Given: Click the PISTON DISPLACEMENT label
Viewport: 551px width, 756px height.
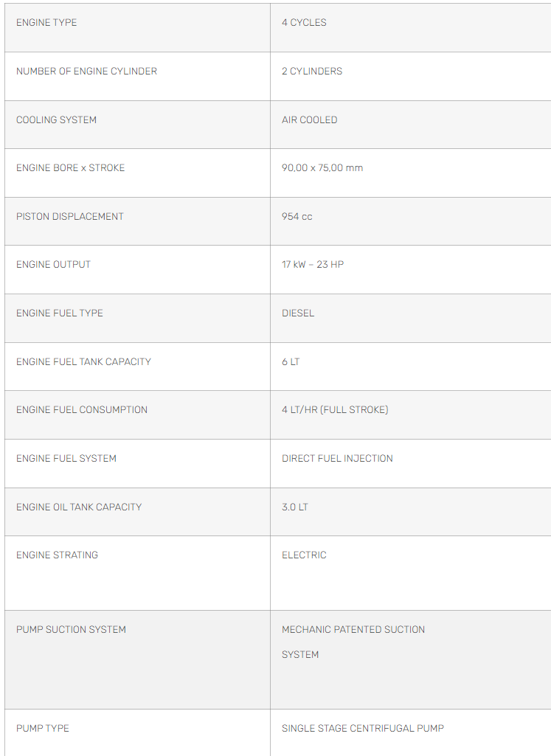Looking at the screenshot, I should point(70,217).
